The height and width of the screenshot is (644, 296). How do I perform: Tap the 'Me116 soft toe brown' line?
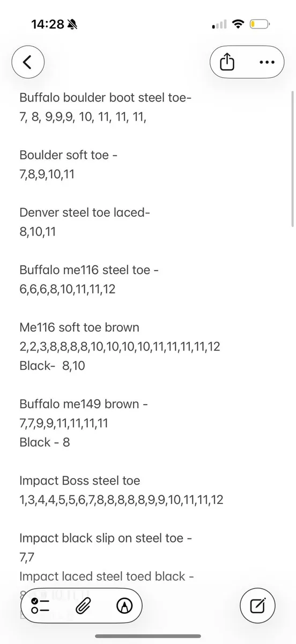pos(79,327)
